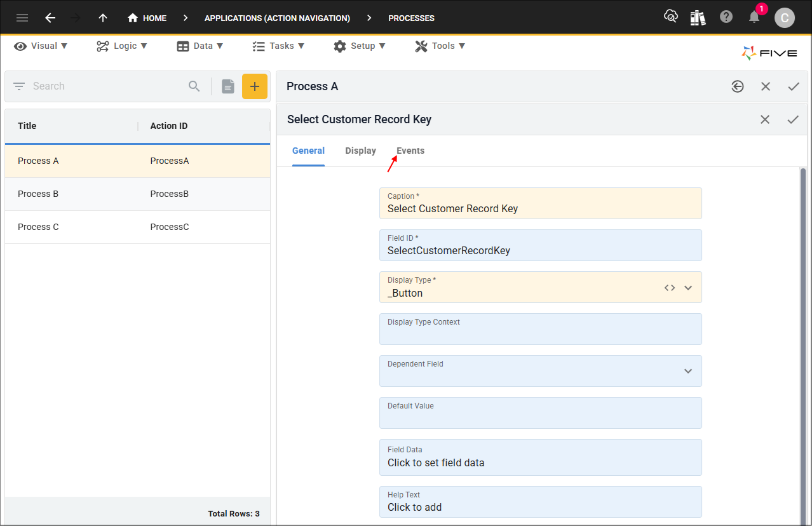The image size is (812, 526).
Task: Sort by Title column header
Action: pos(27,126)
